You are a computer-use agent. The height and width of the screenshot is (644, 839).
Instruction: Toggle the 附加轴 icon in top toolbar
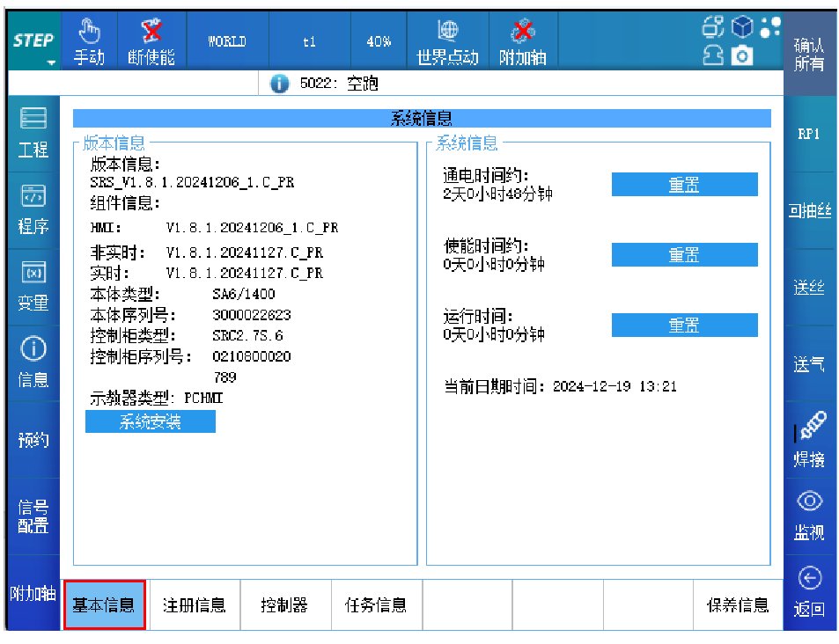tap(523, 33)
